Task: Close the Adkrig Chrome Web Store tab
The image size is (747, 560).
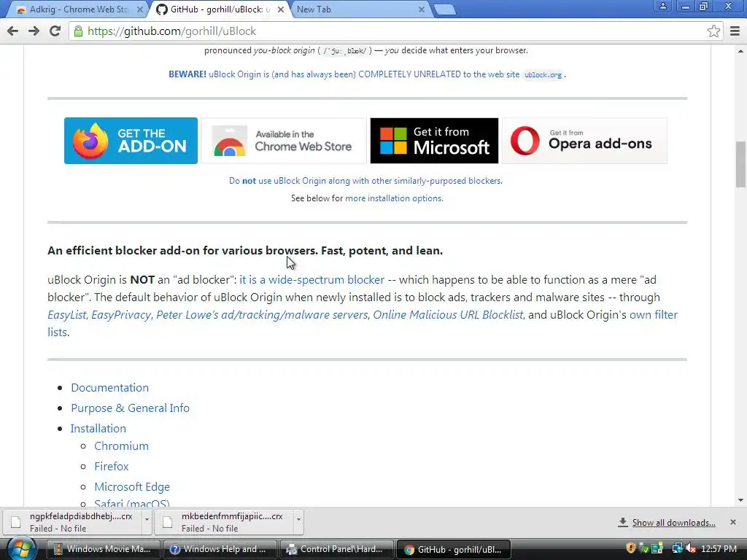Action: pos(140,9)
